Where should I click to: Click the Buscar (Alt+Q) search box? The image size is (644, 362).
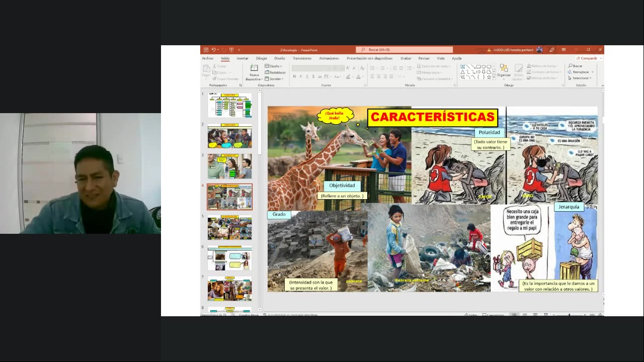(405, 50)
